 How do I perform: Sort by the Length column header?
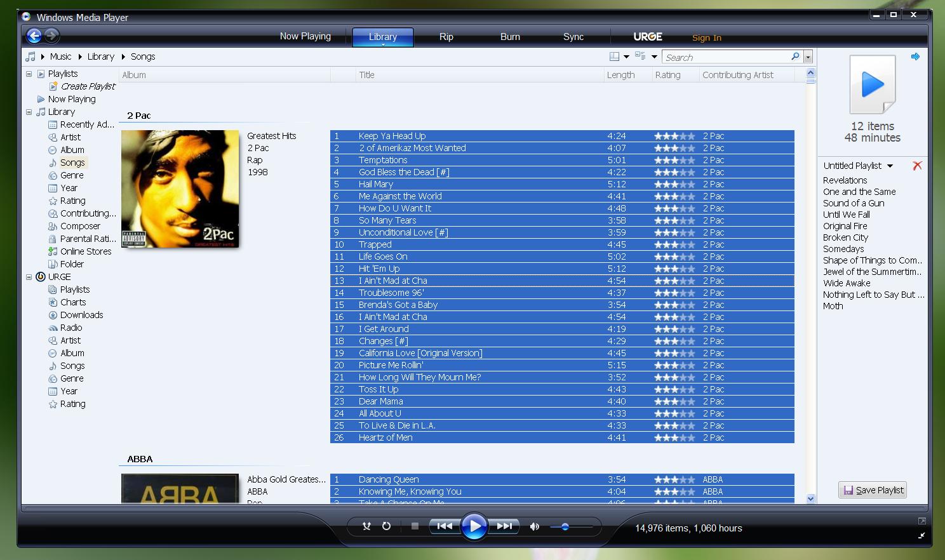[627, 75]
